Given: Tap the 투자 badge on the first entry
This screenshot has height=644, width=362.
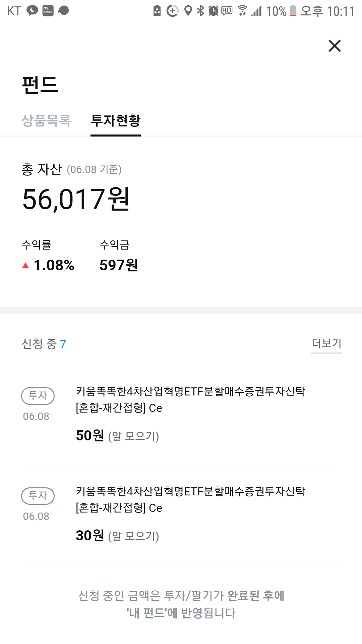Looking at the screenshot, I should [38, 396].
